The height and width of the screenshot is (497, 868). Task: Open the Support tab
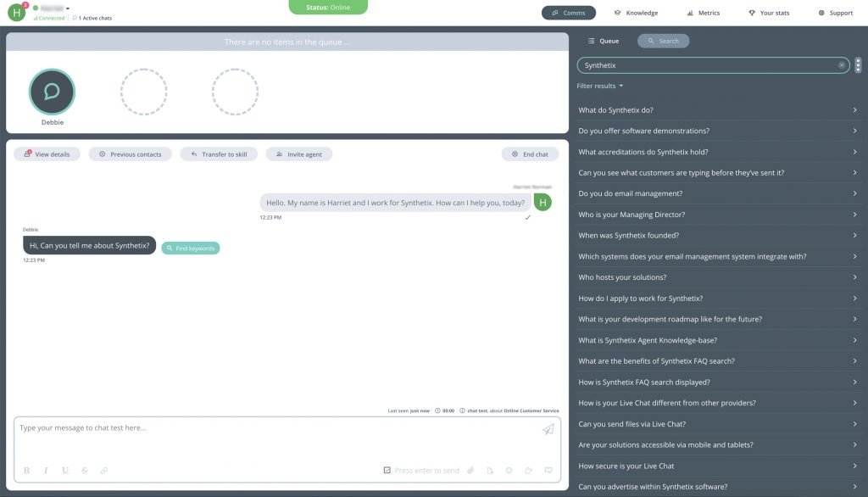point(835,13)
